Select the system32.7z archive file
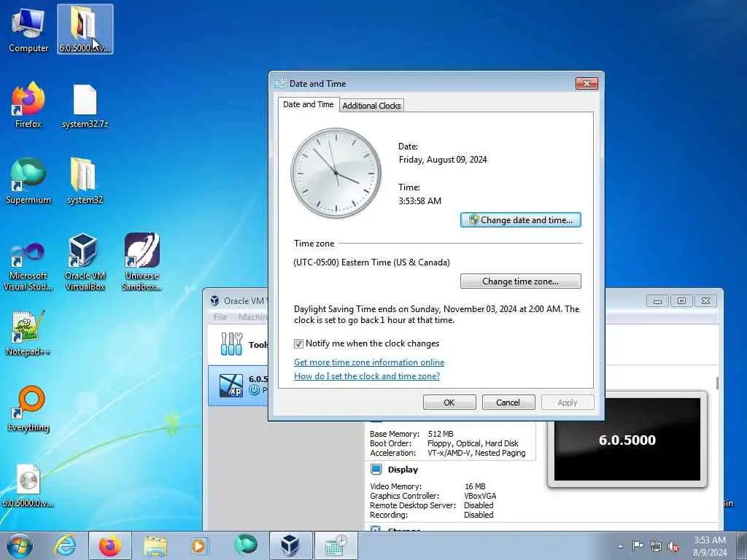Screen dimensions: 747x560 85,106
